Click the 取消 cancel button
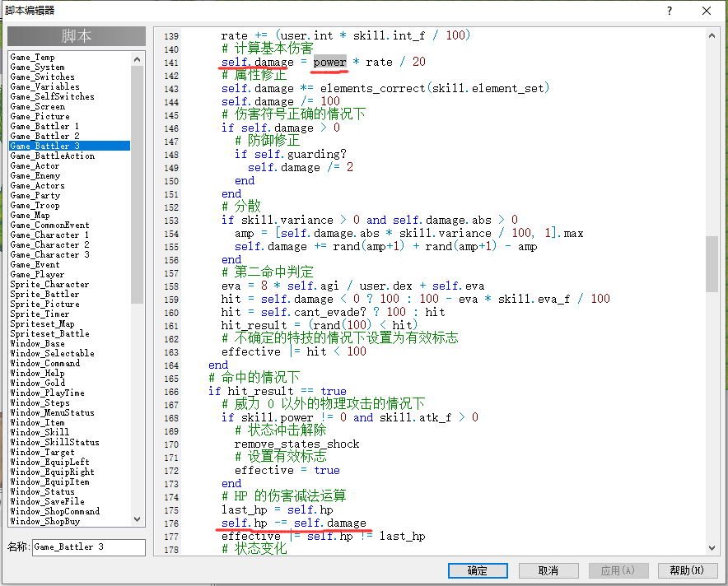The width and height of the screenshot is (728, 586). [548, 570]
